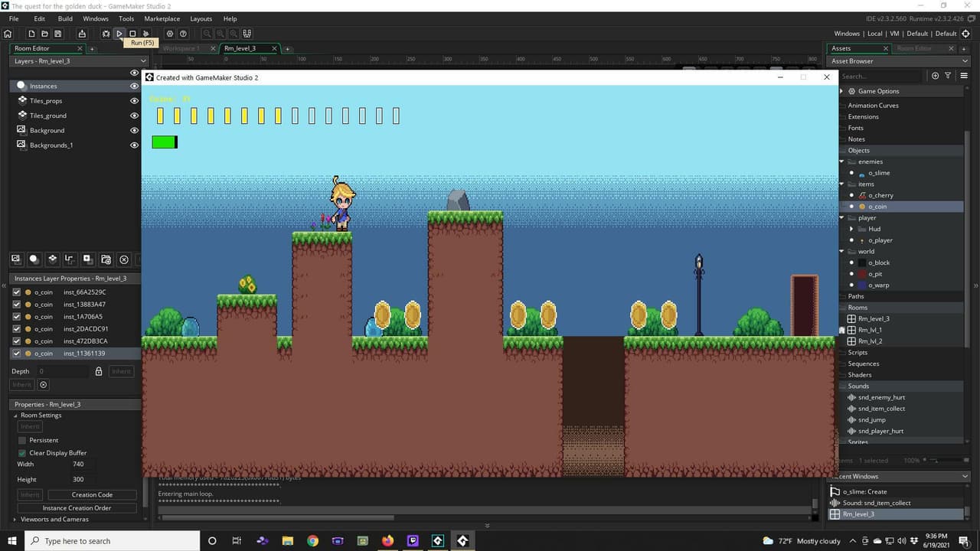Viewport: 980px width, 551px height.
Task: Add new asset with plus-circle icon
Action: (x=935, y=76)
